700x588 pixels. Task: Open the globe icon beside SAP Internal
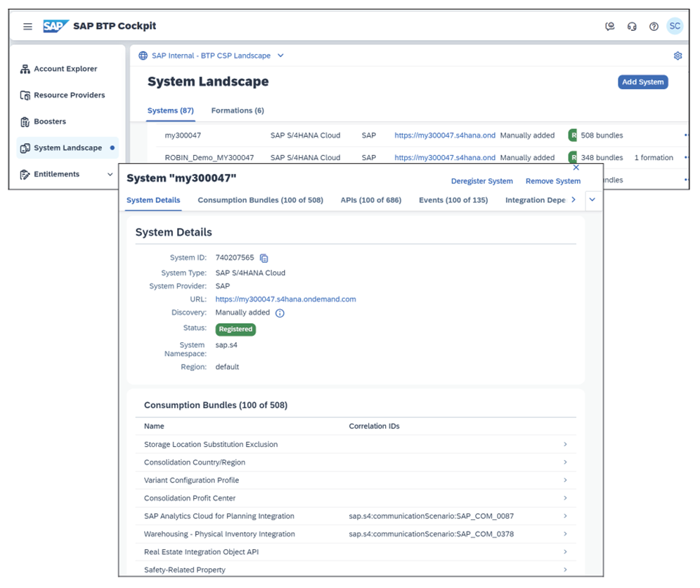tap(143, 55)
